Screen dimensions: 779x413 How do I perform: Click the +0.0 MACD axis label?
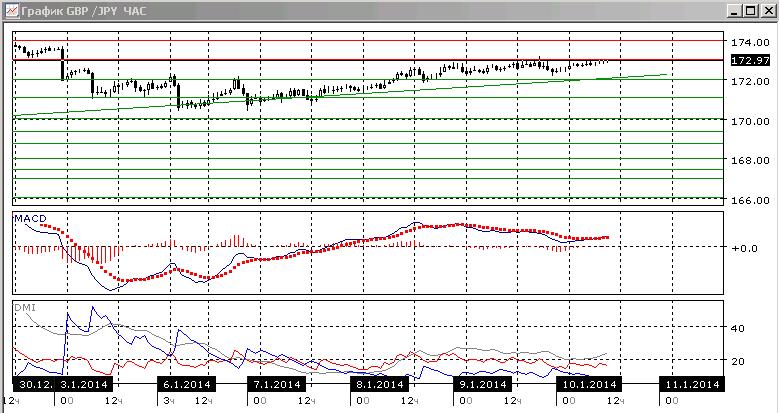click(x=744, y=248)
